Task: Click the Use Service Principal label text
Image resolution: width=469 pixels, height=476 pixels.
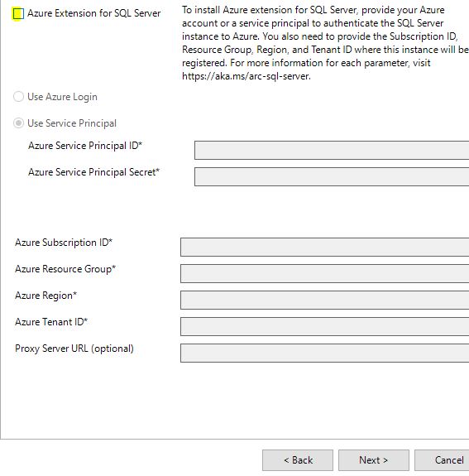Action: pyautogui.click(x=72, y=123)
